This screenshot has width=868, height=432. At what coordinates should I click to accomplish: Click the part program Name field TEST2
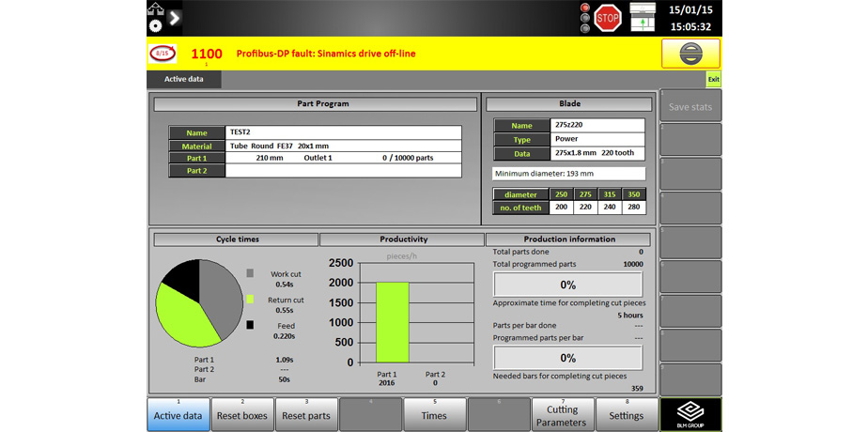[x=343, y=132]
